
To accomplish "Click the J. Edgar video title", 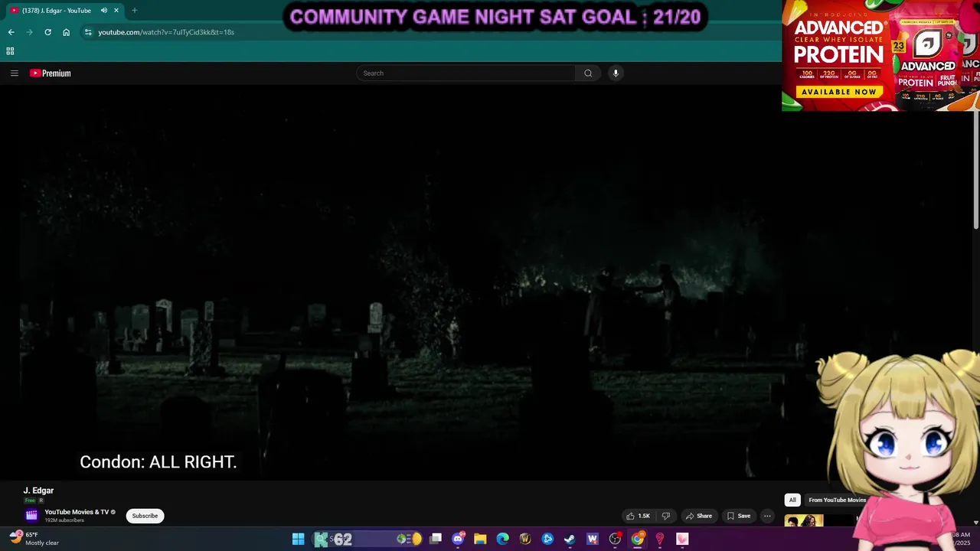I will pyautogui.click(x=38, y=491).
